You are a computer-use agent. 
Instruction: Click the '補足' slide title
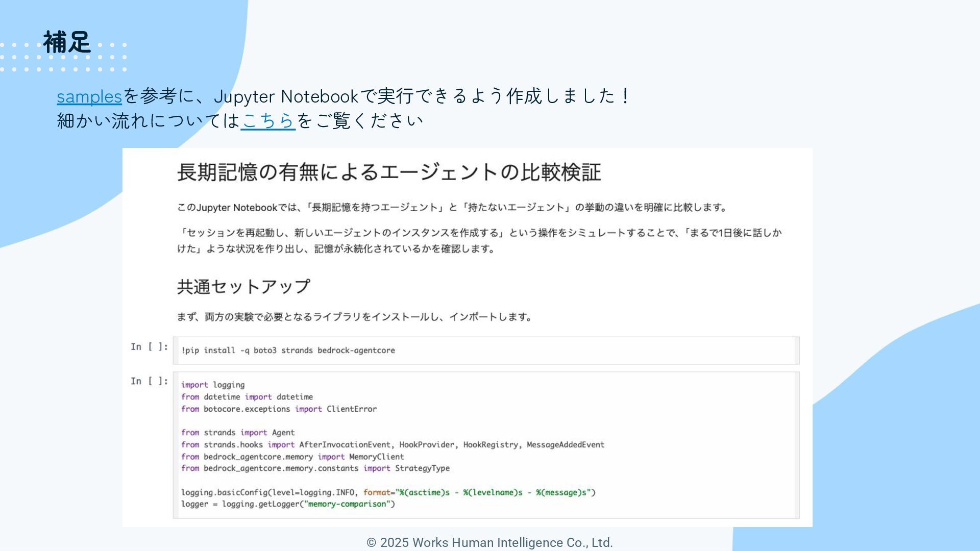coord(67,42)
